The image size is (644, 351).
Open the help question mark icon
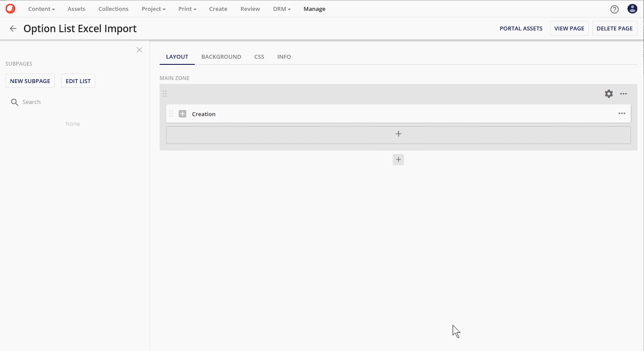point(614,9)
